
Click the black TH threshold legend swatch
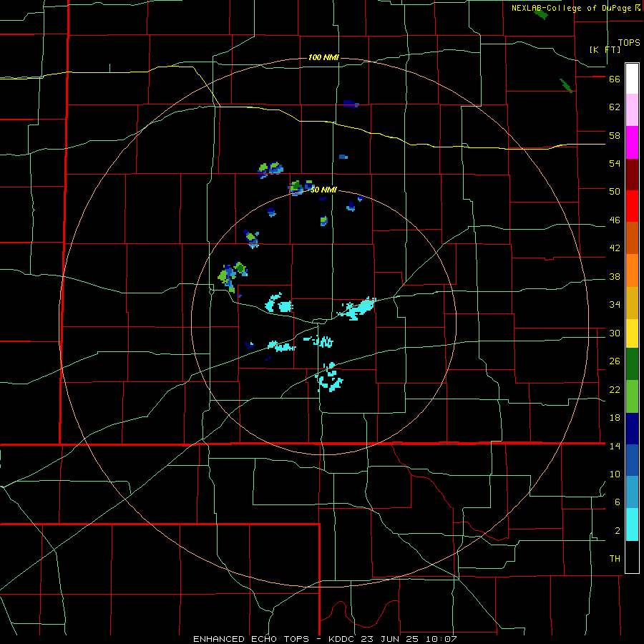pos(632,557)
